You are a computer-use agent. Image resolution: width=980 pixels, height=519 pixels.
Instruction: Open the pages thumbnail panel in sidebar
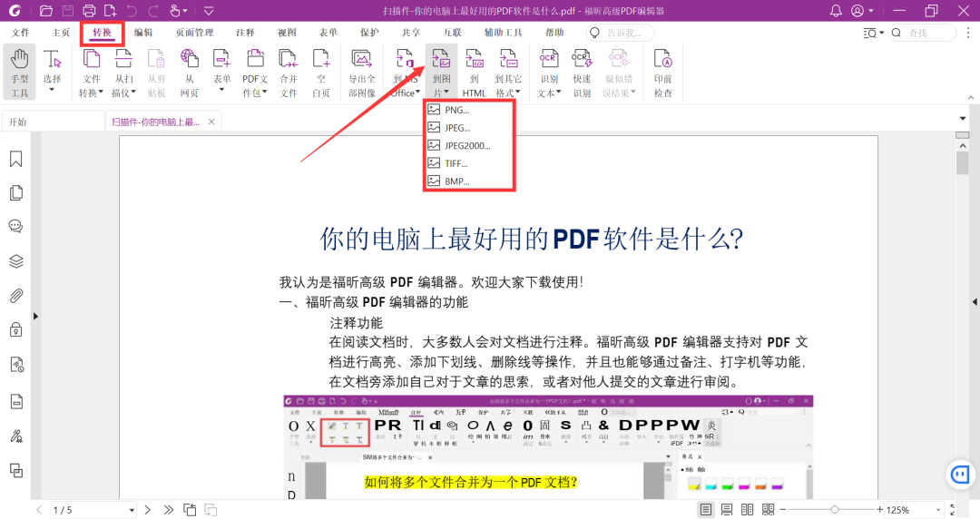pyautogui.click(x=16, y=192)
